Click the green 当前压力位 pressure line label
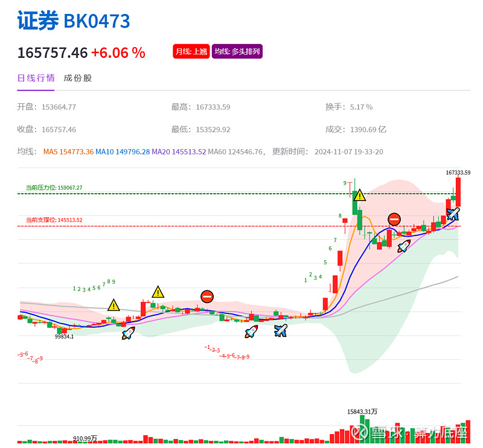 click(54, 188)
